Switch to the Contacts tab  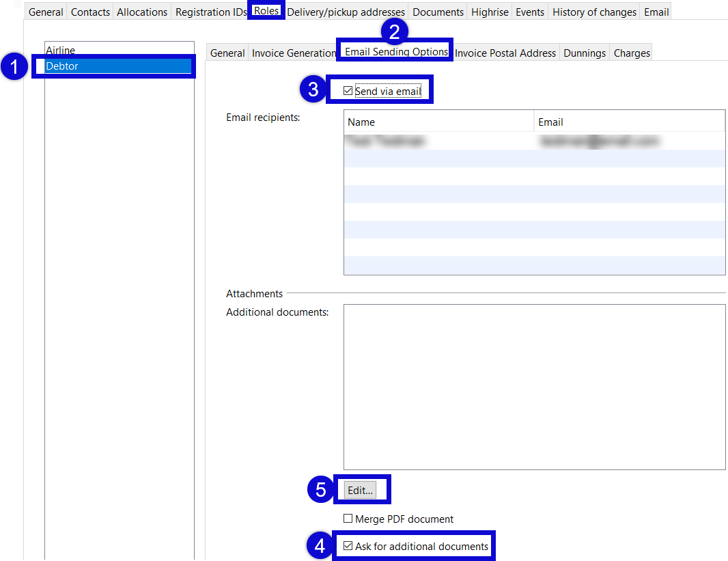click(89, 11)
